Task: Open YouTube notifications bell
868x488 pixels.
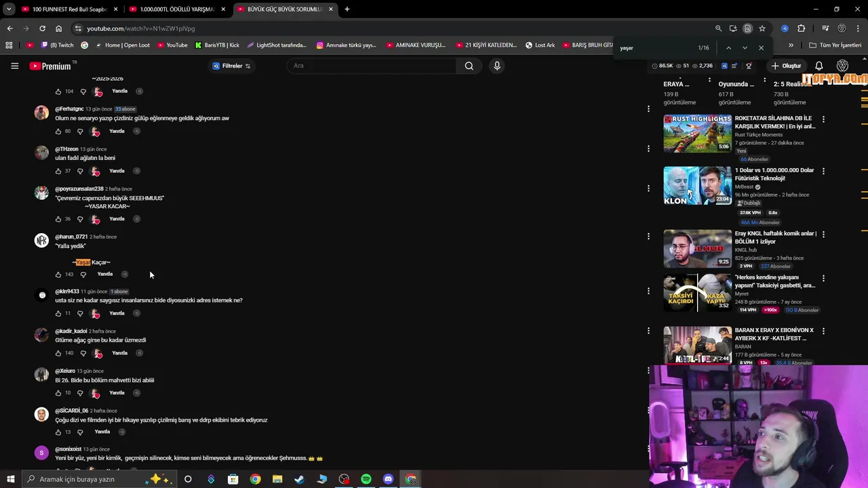Action: tap(819, 66)
